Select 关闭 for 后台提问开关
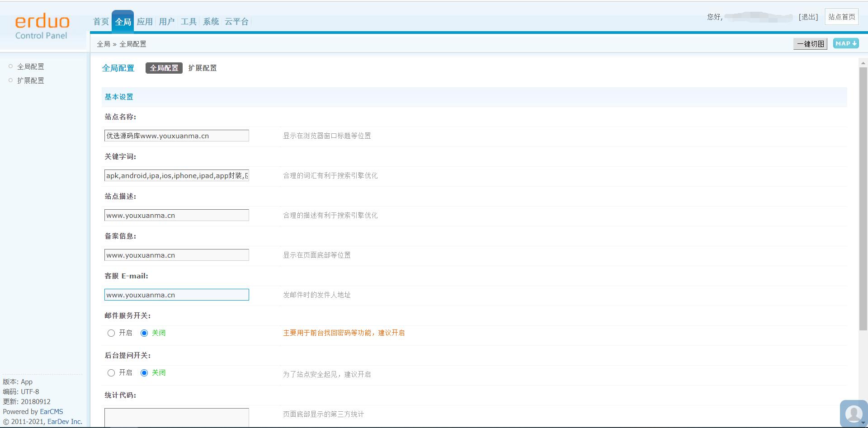 click(144, 373)
